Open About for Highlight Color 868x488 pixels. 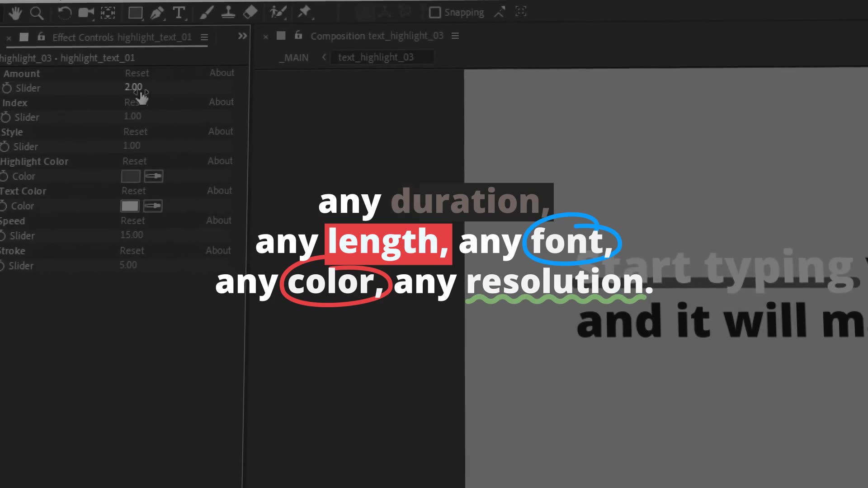coord(220,160)
